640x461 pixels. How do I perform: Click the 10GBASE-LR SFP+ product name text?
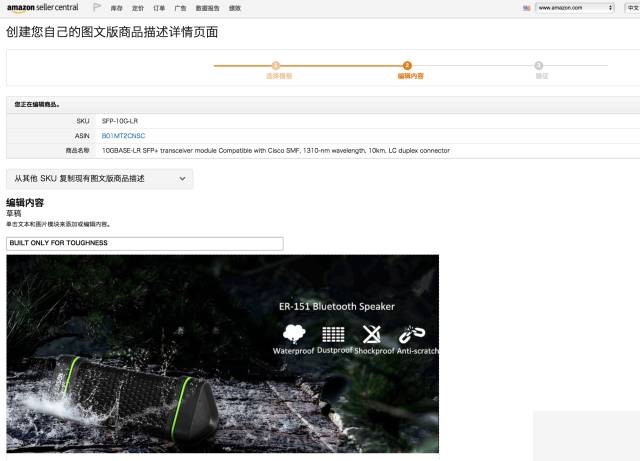pos(276,150)
